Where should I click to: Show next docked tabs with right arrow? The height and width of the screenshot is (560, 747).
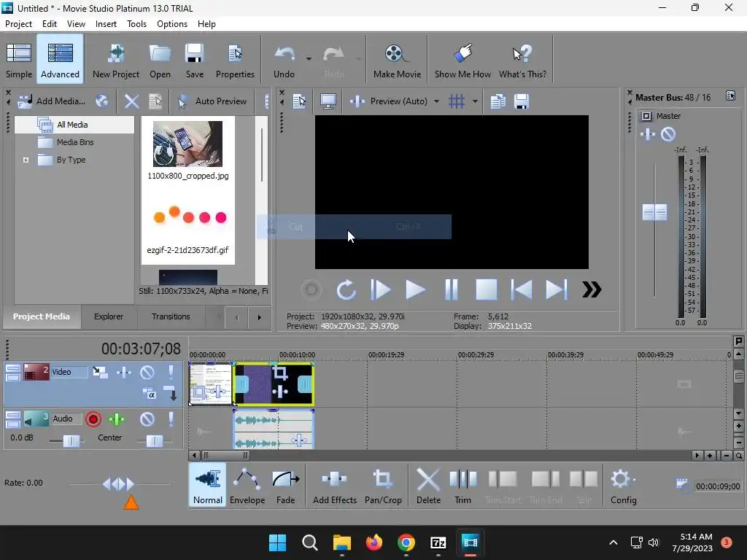pos(259,317)
